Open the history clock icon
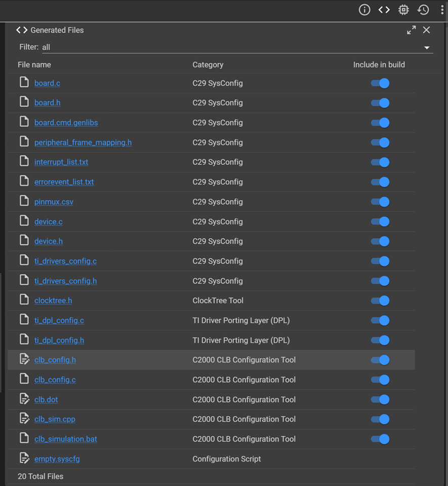Viewport: 448px width, 486px height. click(x=423, y=10)
